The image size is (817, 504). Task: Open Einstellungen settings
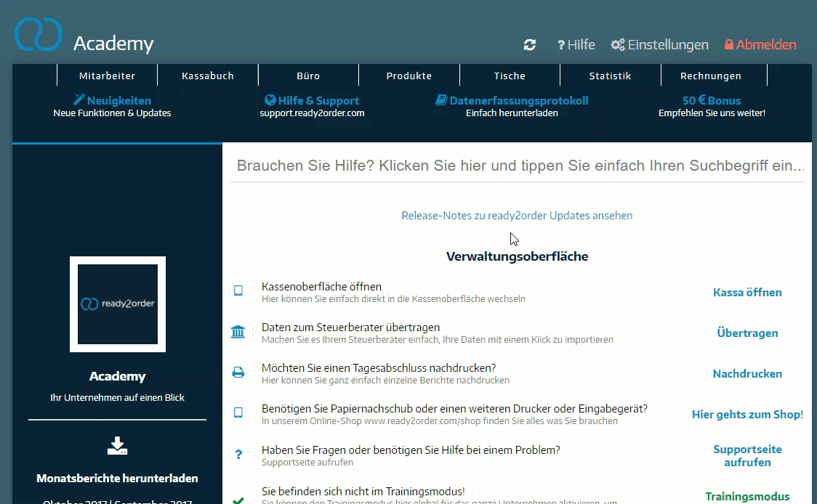coord(660,45)
